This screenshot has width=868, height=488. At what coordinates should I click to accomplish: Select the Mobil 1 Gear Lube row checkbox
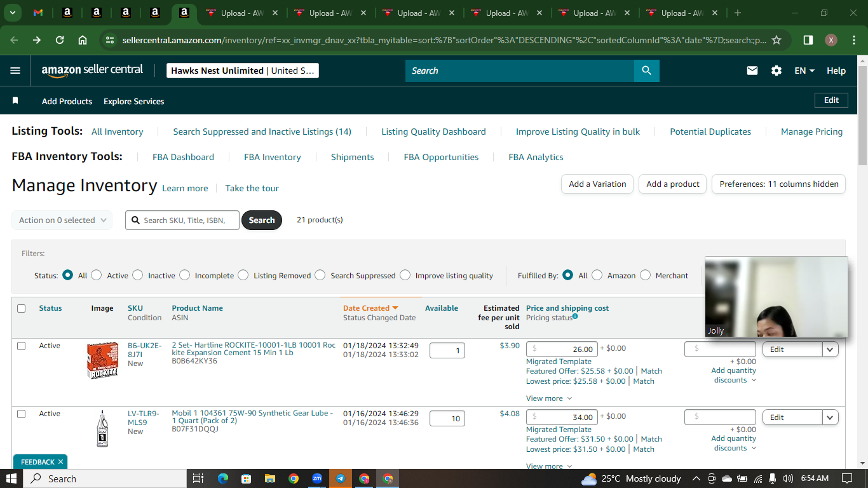22,414
